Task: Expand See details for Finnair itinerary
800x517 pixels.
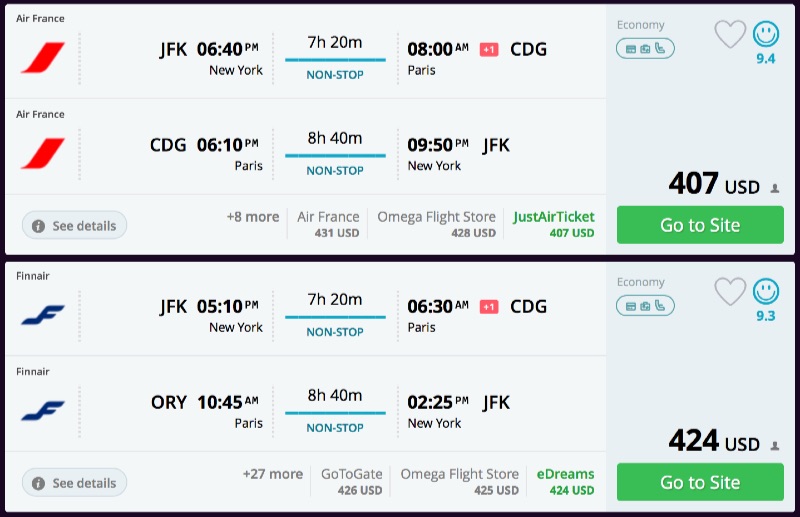Action: click(x=75, y=483)
